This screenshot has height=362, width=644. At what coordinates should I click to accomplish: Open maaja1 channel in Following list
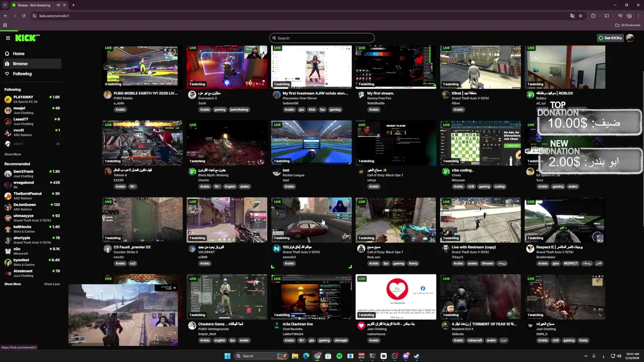pyautogui.click(x=32, y=110)
